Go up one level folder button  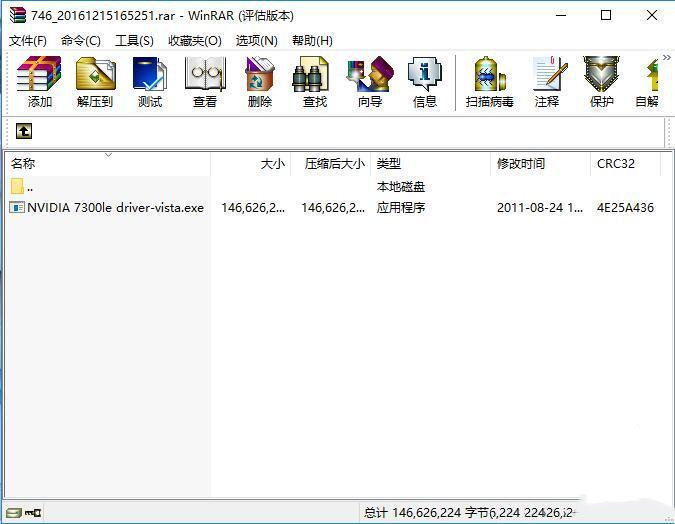(x=24, y=131)
